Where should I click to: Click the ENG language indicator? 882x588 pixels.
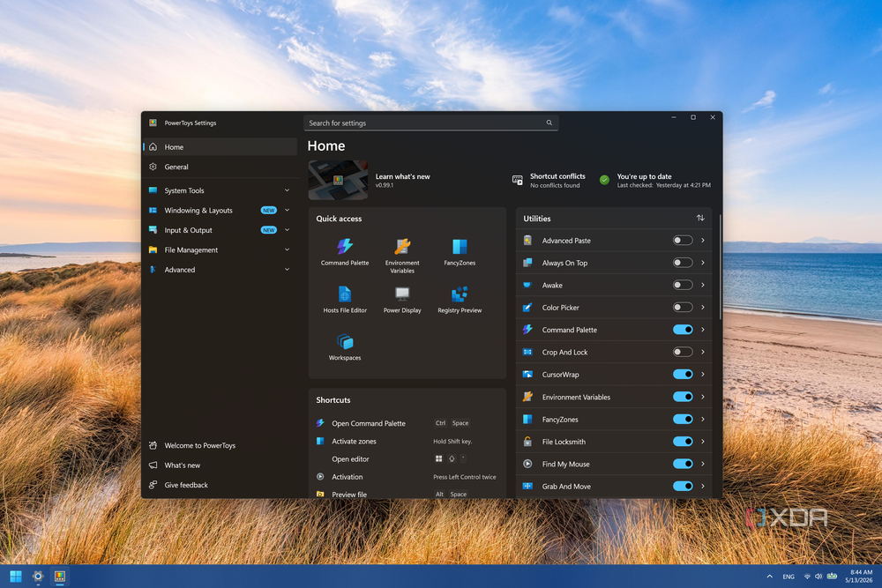pos(789,577)
